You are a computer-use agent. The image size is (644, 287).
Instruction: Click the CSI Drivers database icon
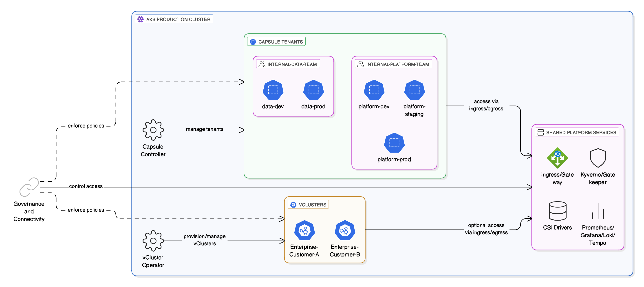(x=557, y=211)
